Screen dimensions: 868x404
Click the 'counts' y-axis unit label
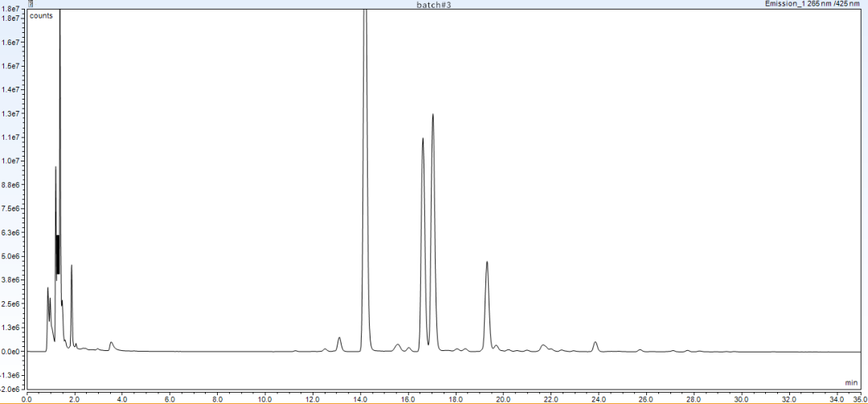click(x=42, y=16)
